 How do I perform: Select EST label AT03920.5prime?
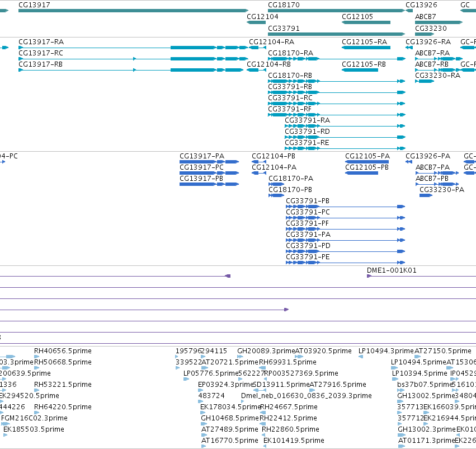(323, 351)
